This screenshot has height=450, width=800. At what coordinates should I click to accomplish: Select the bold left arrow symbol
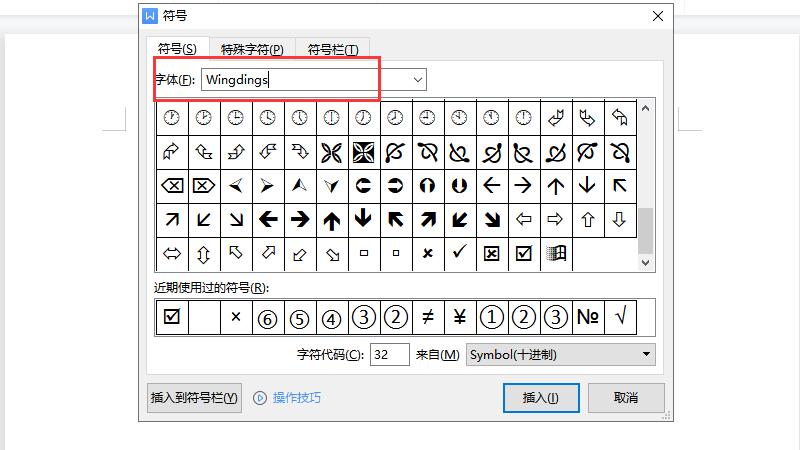click(268, 220)
